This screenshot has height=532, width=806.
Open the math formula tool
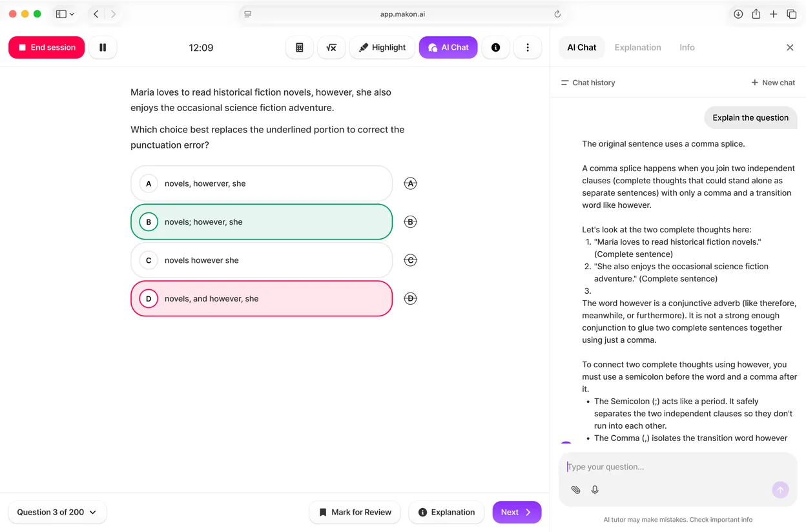(331, 47)
